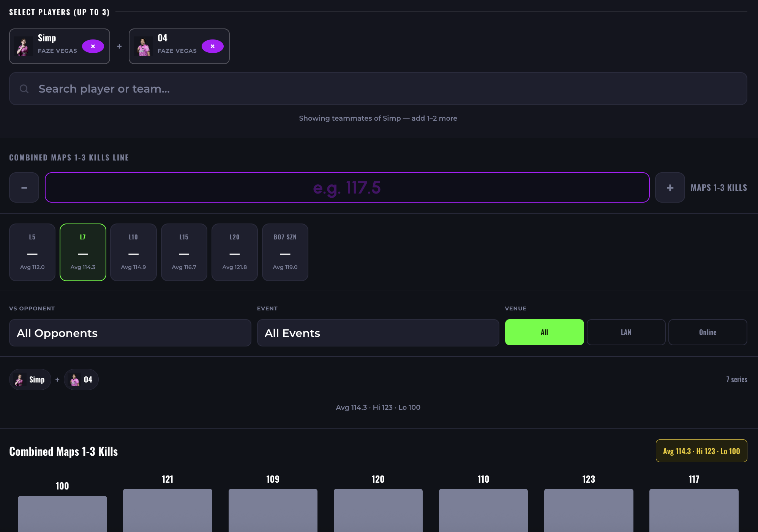Select the L10 range card
This screenshot has height=532, width=758.
click(133, 252)
